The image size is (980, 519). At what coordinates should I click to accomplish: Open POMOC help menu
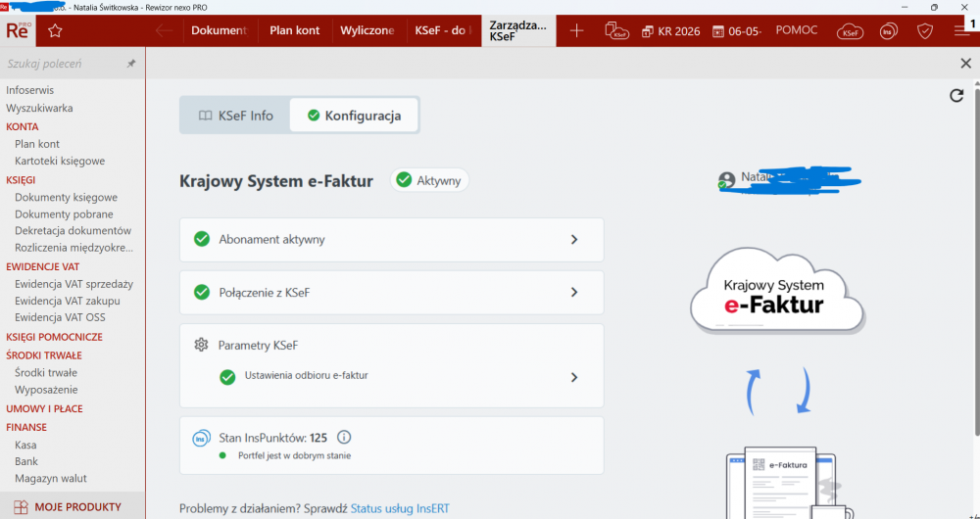(x=796, y=30)
